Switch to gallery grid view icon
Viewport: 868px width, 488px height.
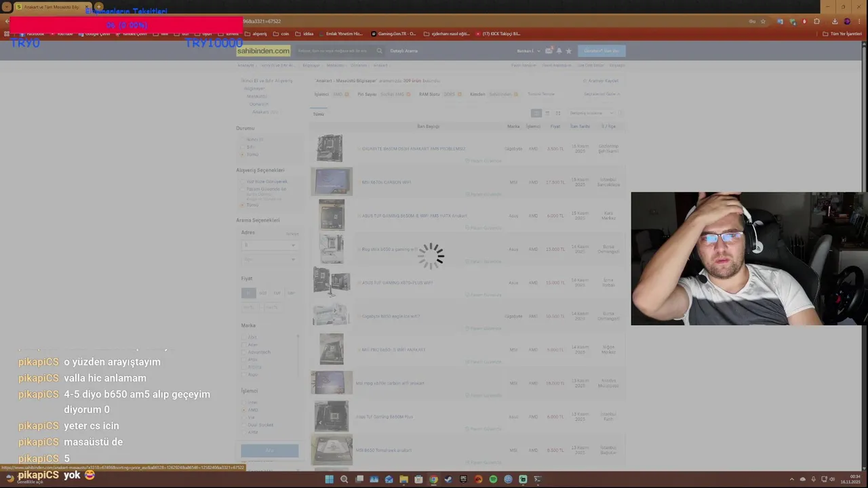(x=558, y=113)
